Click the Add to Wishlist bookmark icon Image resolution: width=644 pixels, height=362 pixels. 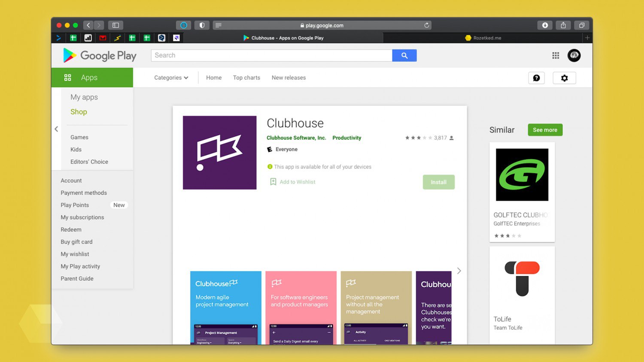click(x=273, y=182)
